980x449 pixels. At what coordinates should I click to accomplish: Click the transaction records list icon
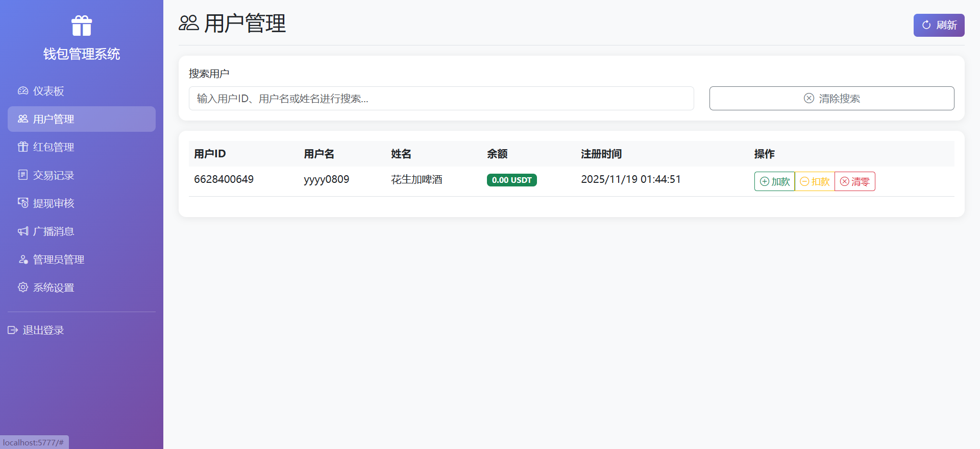point(23,175)
